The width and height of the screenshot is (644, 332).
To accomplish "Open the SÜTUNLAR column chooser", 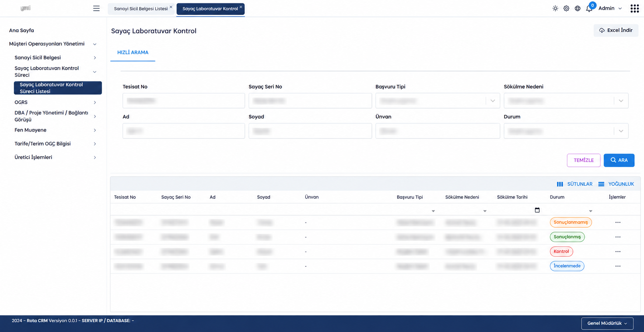I will pos(575,184).
